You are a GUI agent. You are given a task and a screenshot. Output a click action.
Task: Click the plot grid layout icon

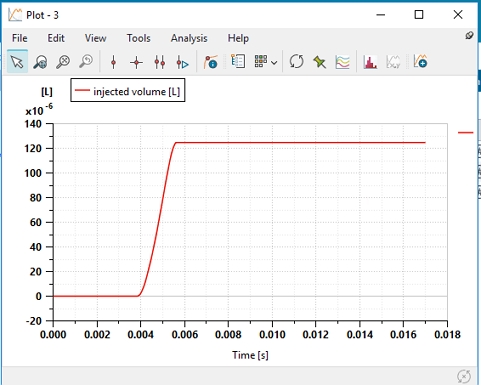(261, 61)
